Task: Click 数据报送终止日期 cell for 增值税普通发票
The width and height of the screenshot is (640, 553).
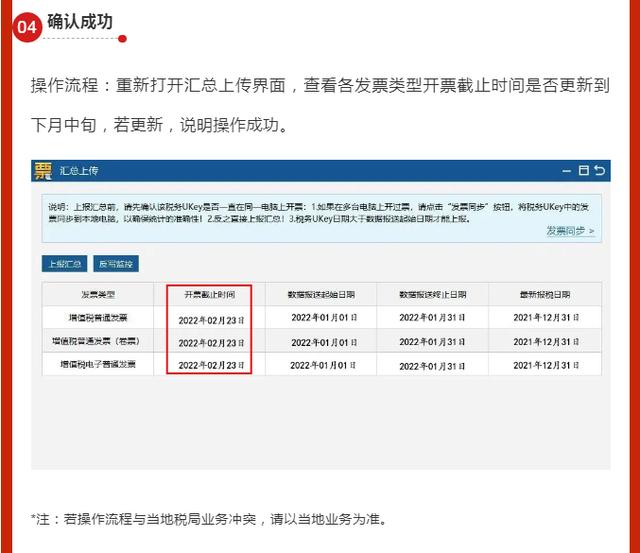Action: (432, 318)
